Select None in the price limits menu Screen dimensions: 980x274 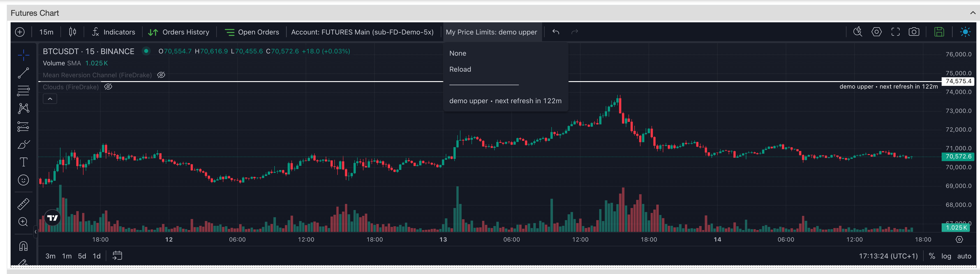click(458, 53)
